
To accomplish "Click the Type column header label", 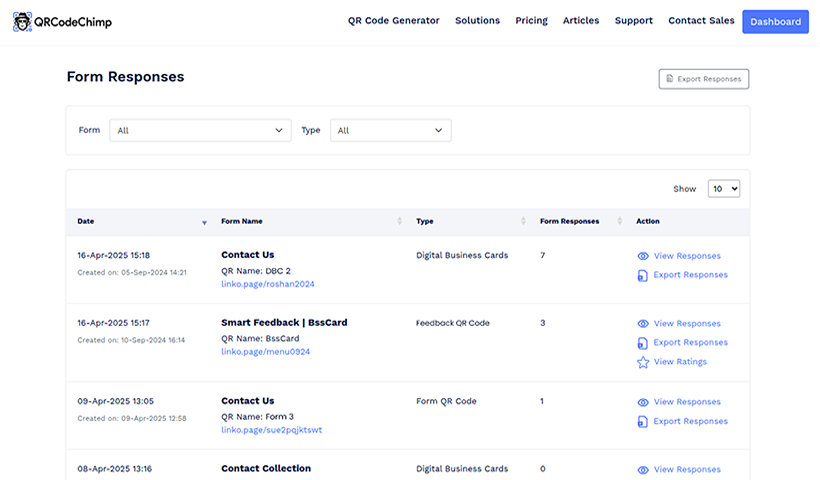I will tap(425, 221).
